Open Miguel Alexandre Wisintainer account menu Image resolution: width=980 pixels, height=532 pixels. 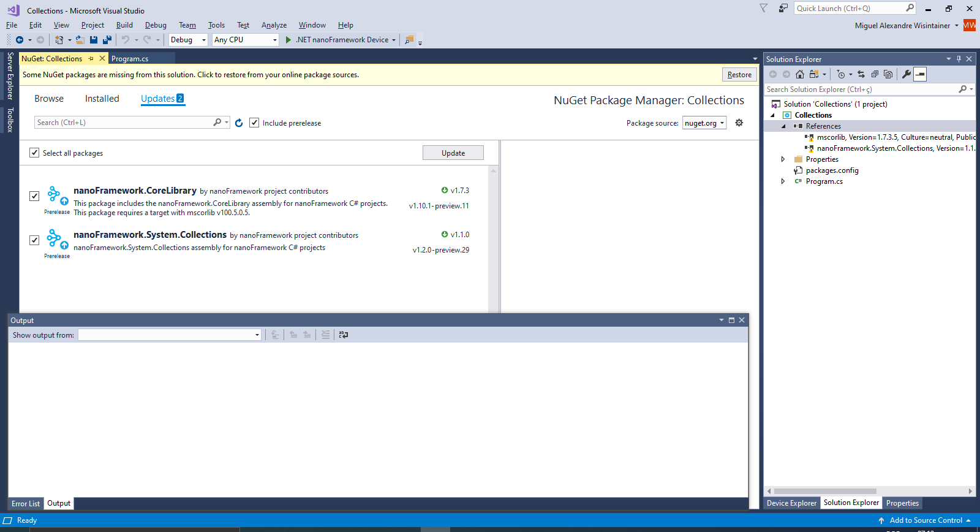(x=907, y=25)
